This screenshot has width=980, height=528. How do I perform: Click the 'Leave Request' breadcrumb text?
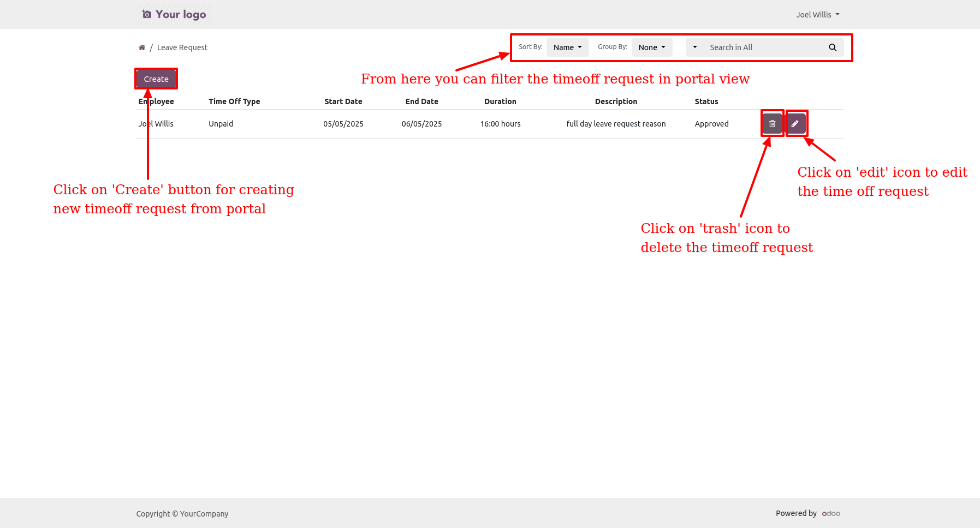182,47
